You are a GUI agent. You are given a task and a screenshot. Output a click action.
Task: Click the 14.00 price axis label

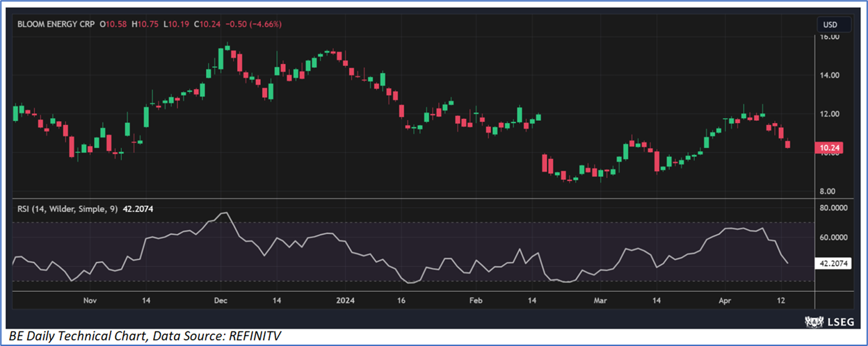[830, 75]
